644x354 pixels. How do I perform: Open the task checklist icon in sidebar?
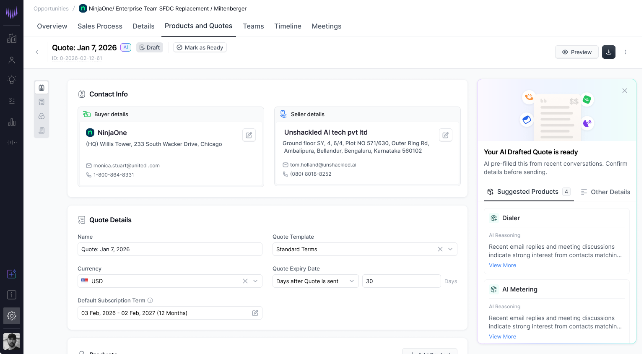tap(12, 101)
